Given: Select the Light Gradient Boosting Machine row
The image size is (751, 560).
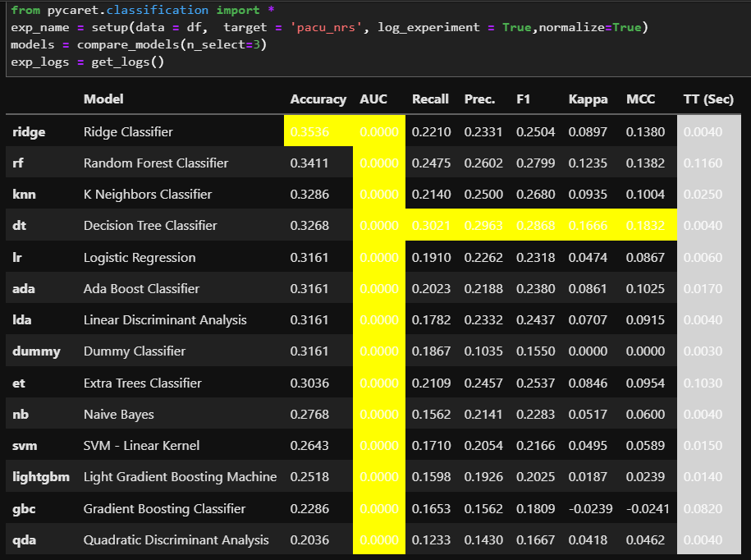Looking at the screenshot, I should pos(179,476).
